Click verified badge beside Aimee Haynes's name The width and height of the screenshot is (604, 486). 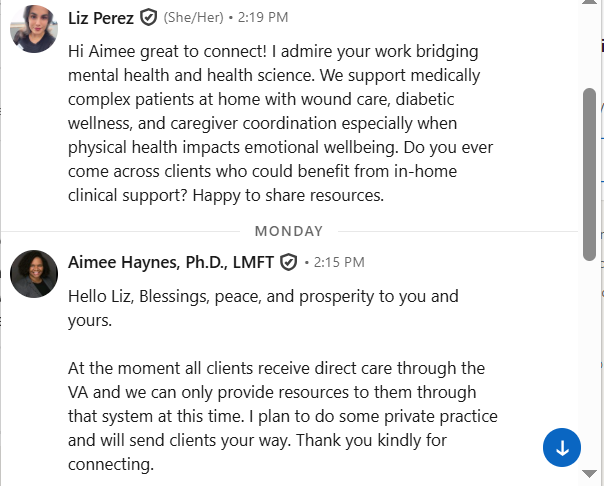click(x=289, y=262)
